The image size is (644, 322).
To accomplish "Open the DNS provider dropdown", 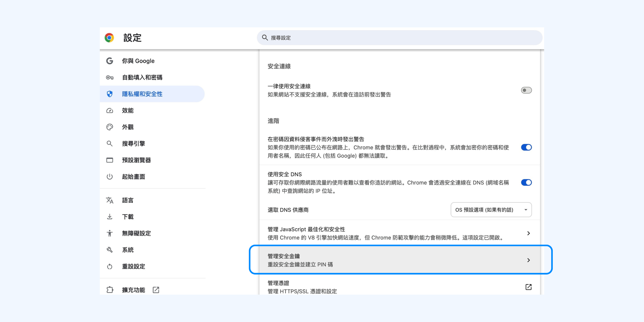I will click(491, 210).
